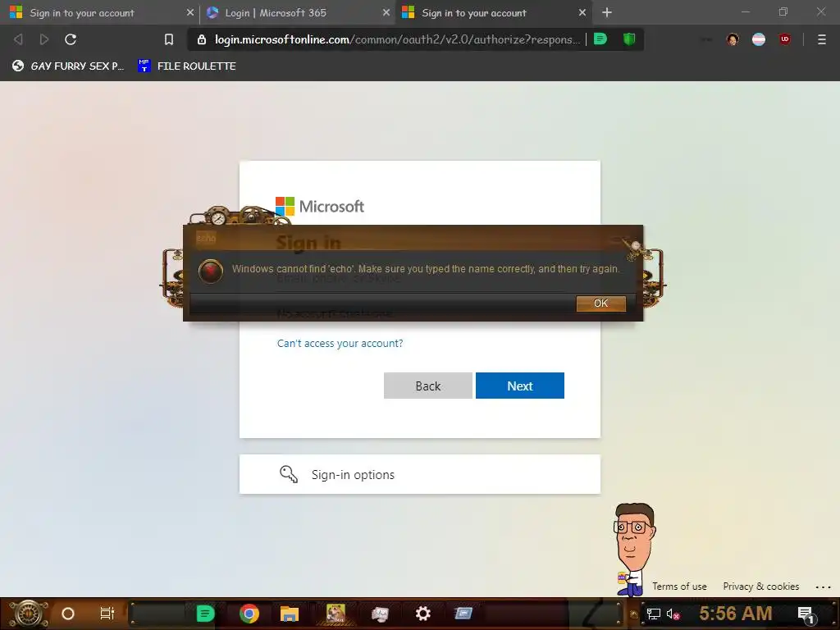Open the monitor-graph app on the taskbar
The image size is (840, 630).
coord(380,614)
